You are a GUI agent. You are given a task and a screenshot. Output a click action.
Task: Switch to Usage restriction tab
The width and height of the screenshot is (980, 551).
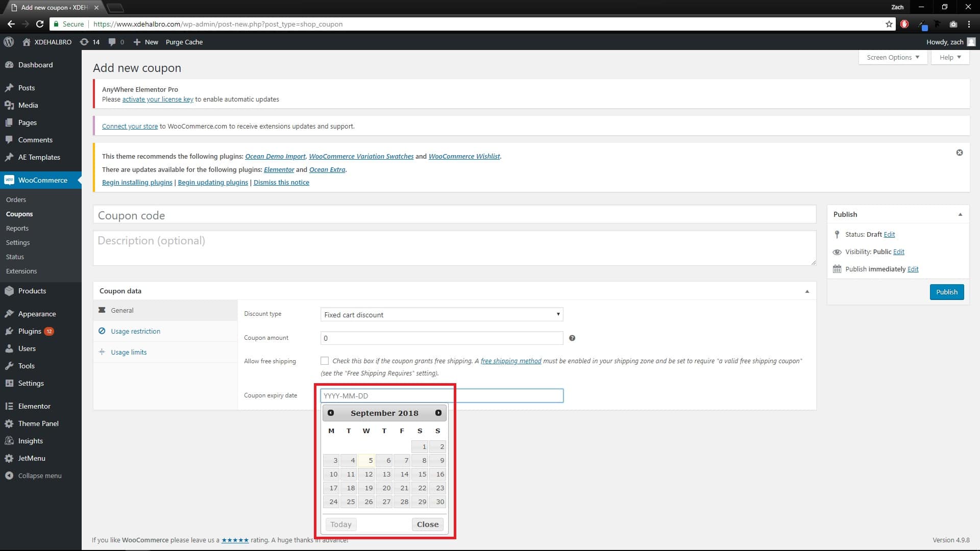[165, 331]
